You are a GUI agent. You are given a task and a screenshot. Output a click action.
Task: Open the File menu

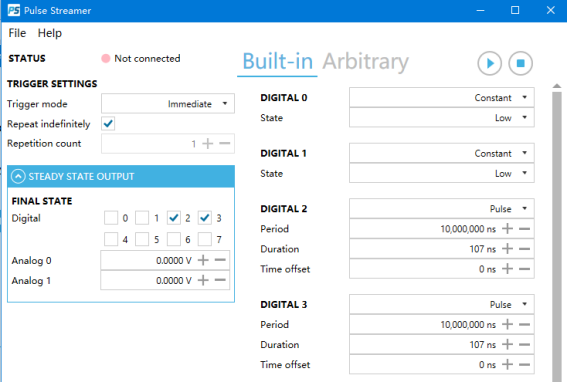click(17, 33)
